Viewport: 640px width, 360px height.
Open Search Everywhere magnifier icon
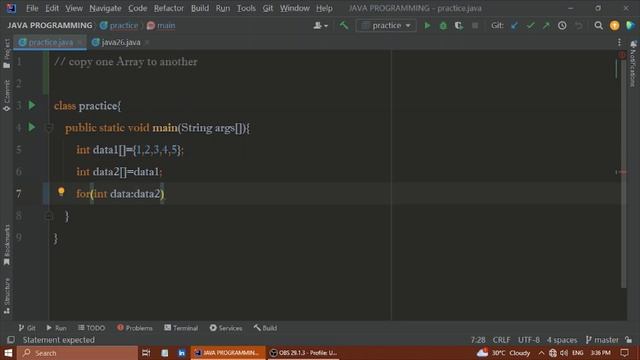pyautogui.click(x=598, y=25)
